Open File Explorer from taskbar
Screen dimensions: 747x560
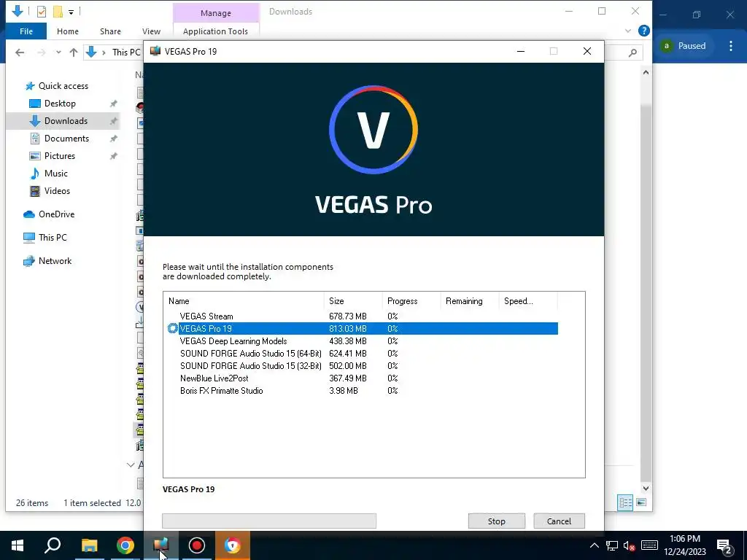tap(89, 545)
